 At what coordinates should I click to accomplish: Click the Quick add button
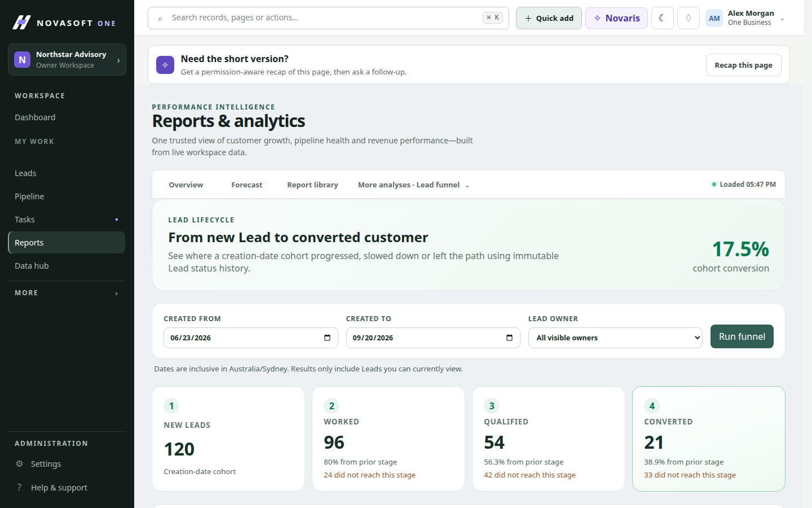[549, 18]
